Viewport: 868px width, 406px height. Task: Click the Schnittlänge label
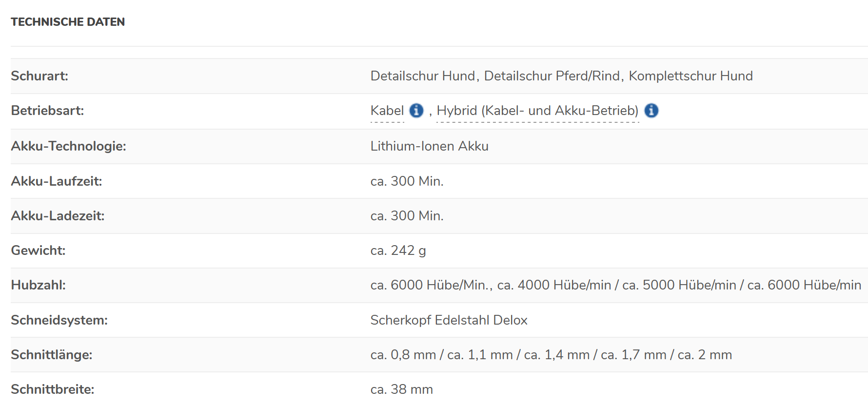[x=51, y=355]
